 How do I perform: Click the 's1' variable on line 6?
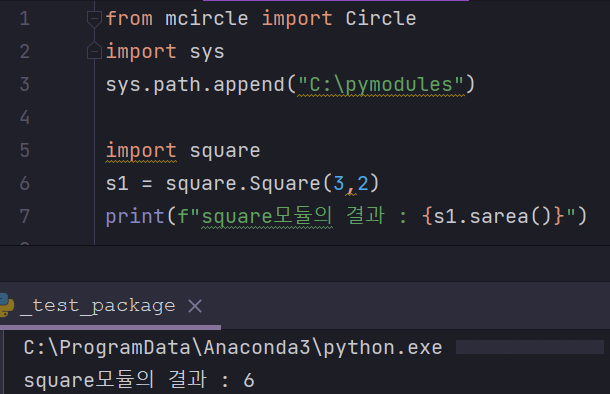point(117,184)
